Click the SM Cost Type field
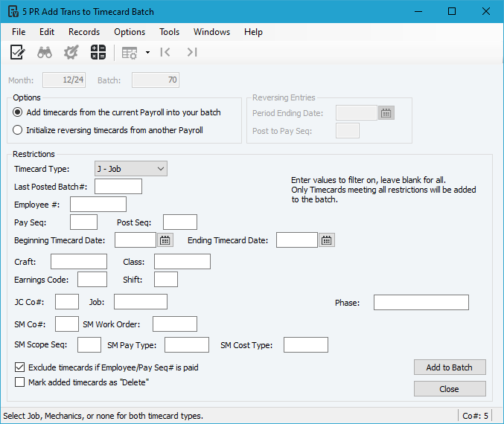Image resolution: width=504 pixels, height=424 pixels. tap(306, 345)
